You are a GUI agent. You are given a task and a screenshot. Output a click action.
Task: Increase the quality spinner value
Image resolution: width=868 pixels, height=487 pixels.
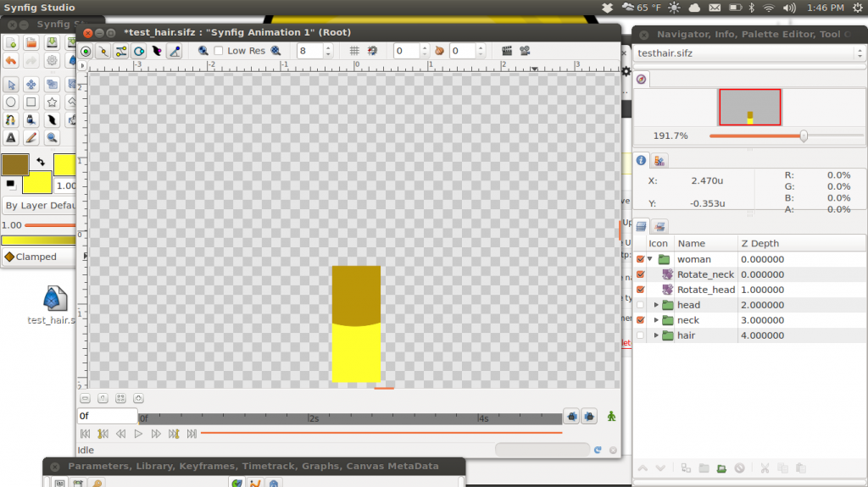pyautogui.click(x=328, y=47)
